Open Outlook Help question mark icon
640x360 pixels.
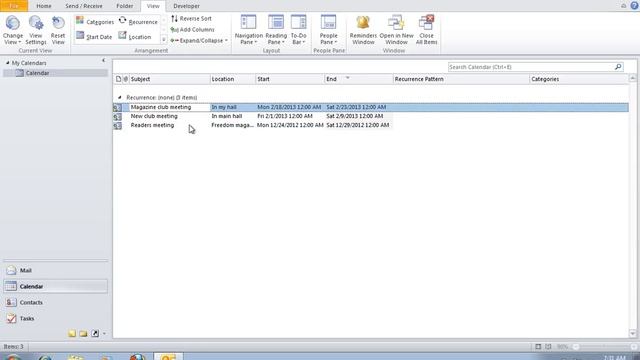coord(635,6)
